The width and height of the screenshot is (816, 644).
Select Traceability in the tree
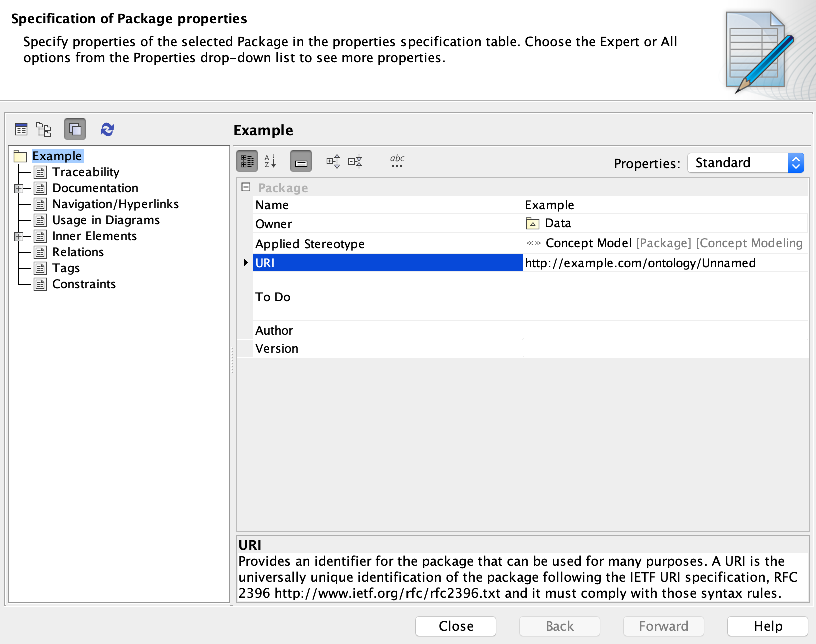[86, 172]
